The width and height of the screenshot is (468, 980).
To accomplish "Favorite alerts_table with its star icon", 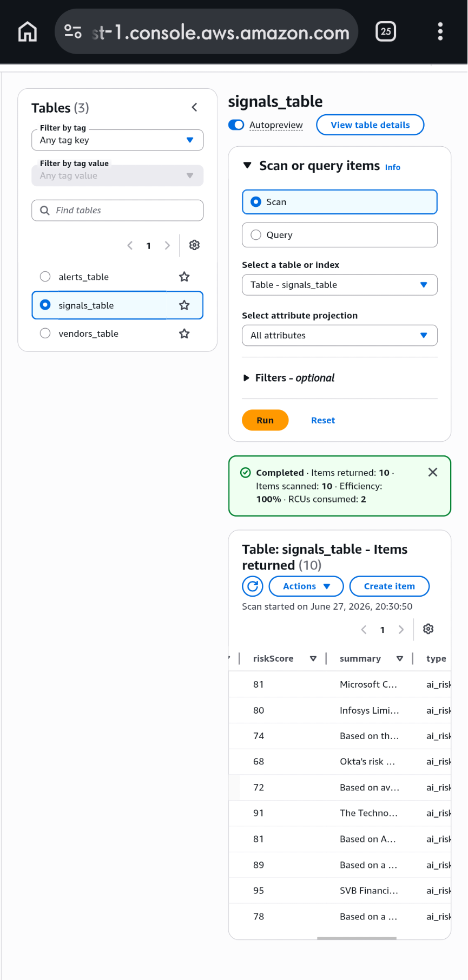I will tap(184, 277).
